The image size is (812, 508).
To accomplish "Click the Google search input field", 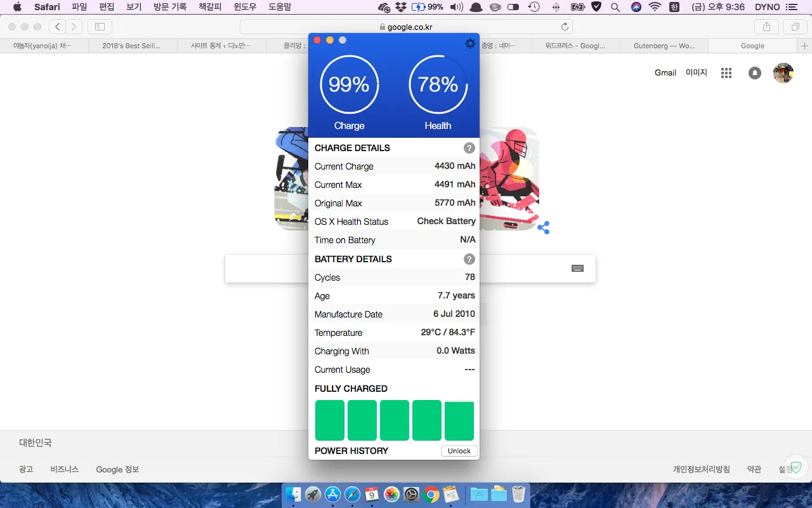I will click(x=266, y=269).
